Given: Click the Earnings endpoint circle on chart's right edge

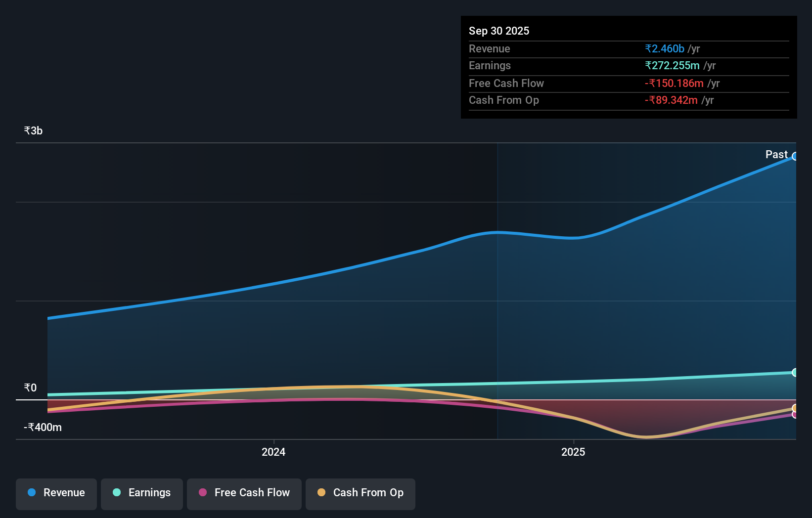Looking at the screenshot, I should tap(795, 372).
